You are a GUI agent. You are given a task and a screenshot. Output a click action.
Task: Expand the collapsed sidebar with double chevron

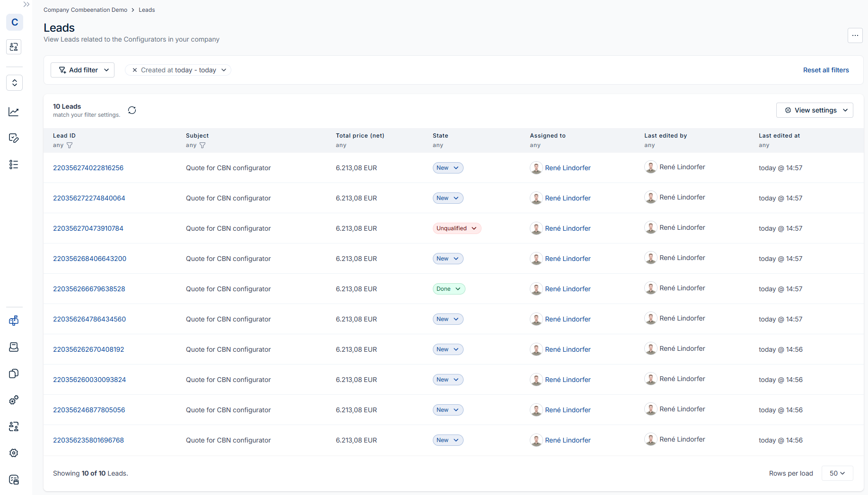coord(26,5)
